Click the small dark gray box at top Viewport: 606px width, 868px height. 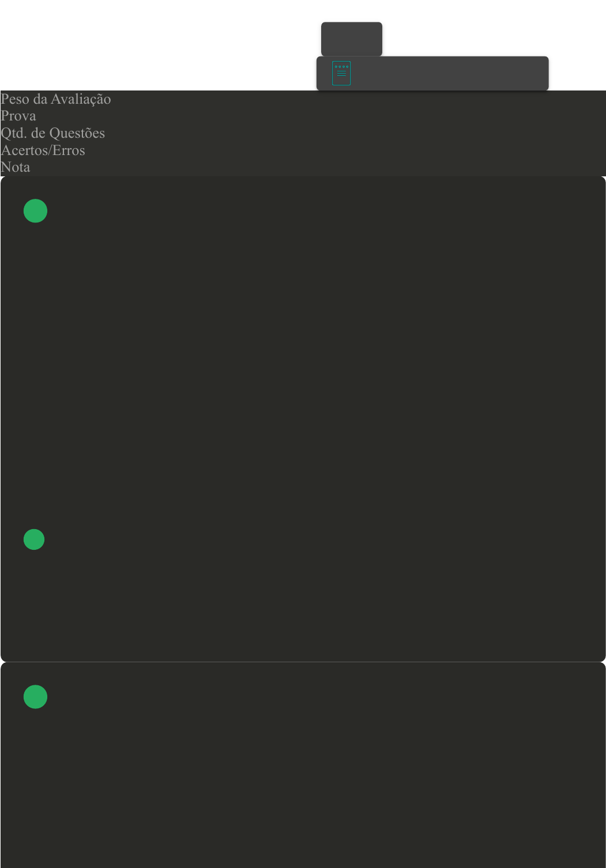click(x=352, y=39)
